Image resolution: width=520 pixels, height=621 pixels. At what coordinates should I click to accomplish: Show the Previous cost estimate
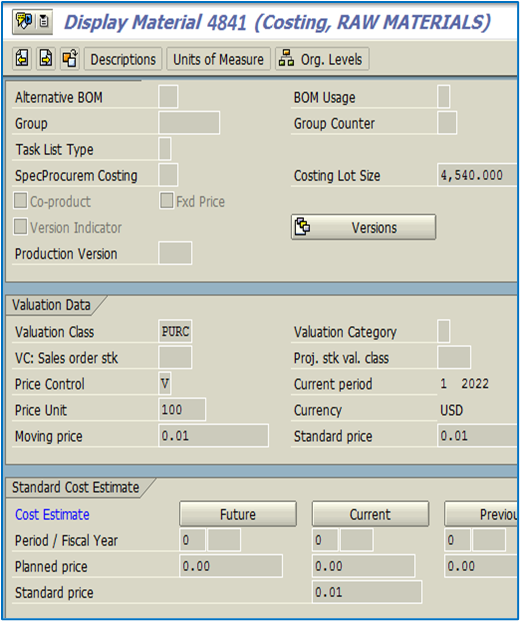pyautogui.click(x=481, y=514)
